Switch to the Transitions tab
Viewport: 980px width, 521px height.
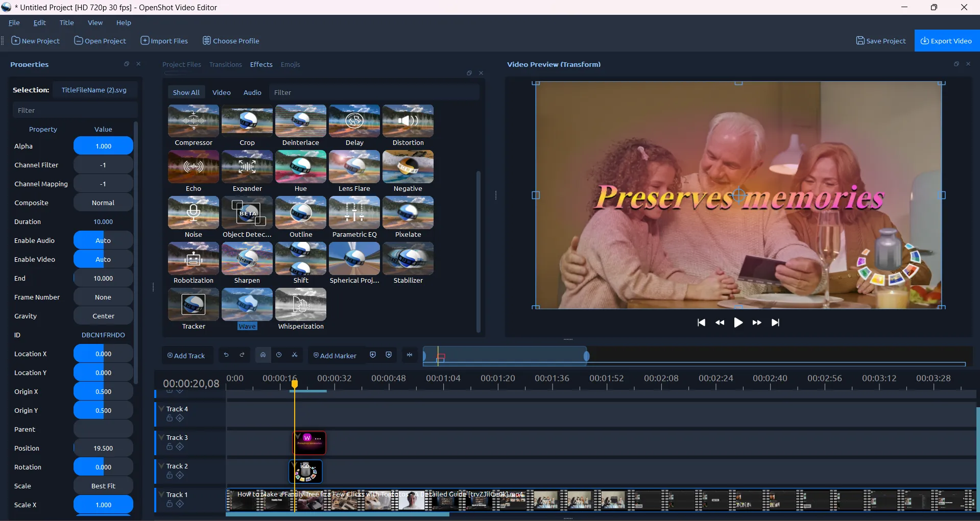(x=225, y=64)
